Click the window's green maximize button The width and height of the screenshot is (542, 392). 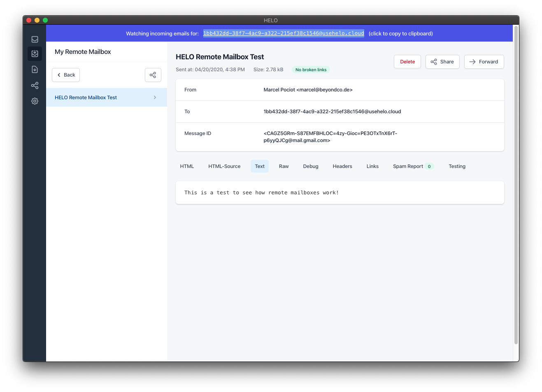point(45,20)
